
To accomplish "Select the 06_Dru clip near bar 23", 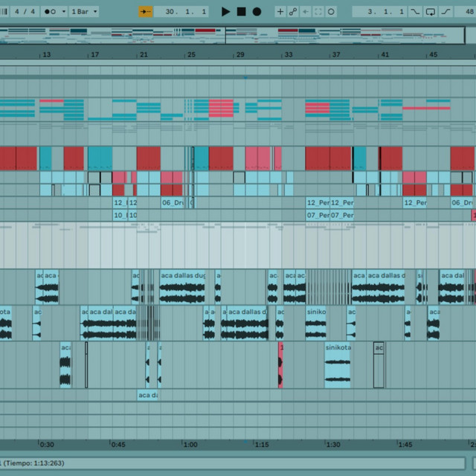I will (172, 202).
